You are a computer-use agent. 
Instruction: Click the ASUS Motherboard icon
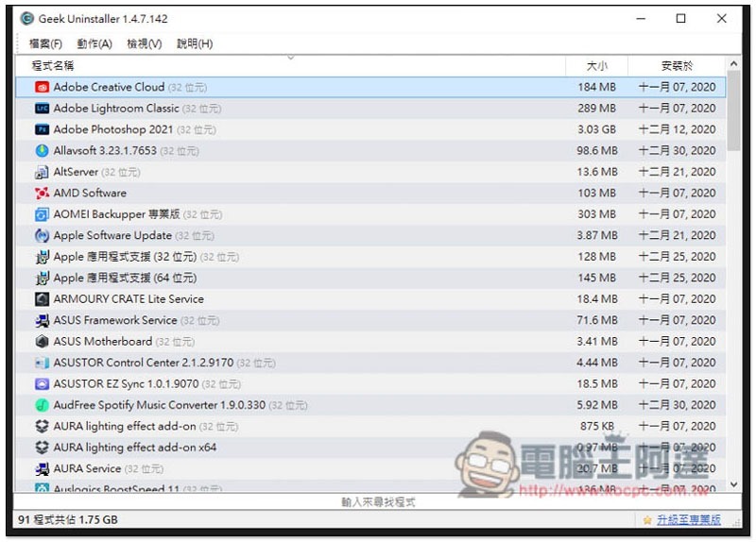42,342
